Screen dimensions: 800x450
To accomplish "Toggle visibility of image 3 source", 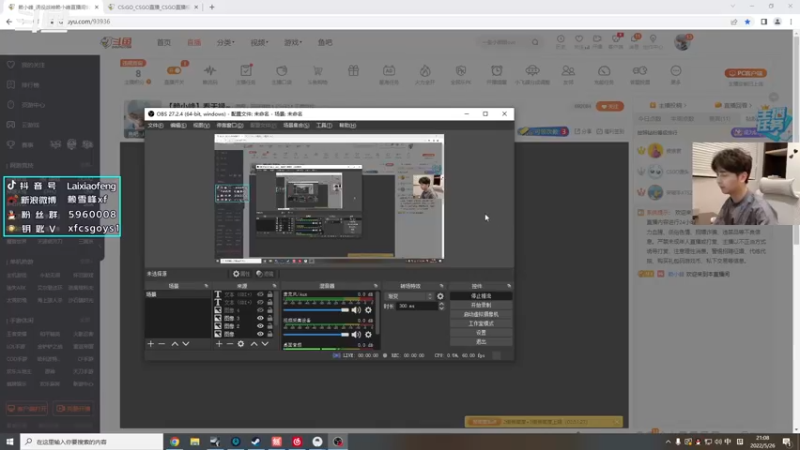I will [260, 318].
